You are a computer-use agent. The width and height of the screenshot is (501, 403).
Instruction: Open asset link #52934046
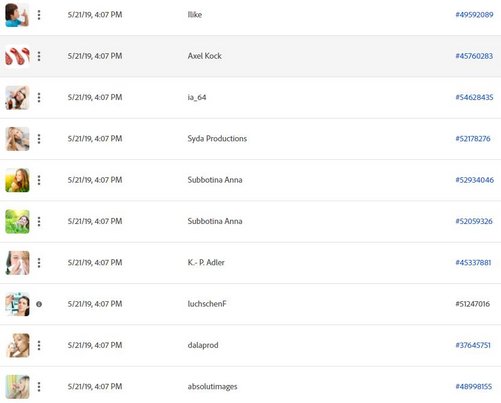coord(475,180)
